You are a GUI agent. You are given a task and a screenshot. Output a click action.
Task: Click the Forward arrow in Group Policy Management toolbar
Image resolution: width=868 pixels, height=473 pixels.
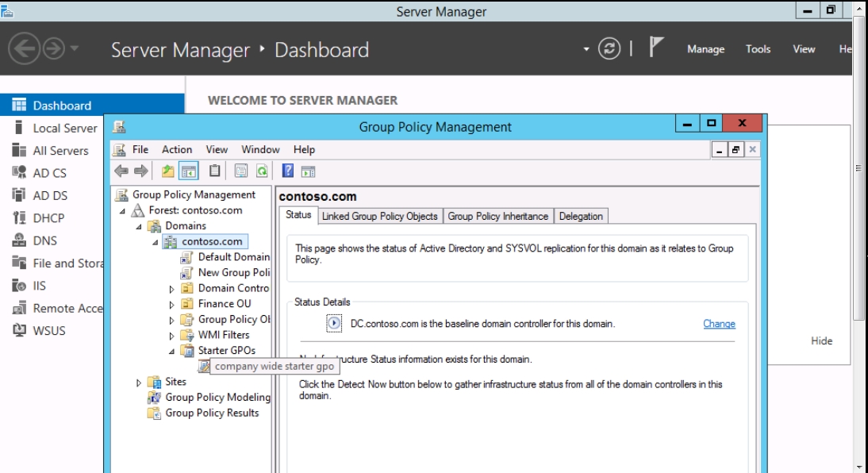(x=141, y=171)
